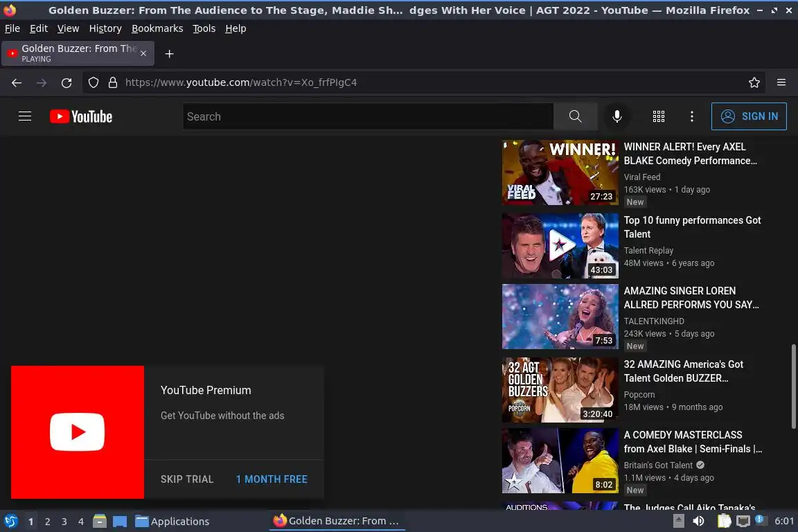The width and height of the screenshot is (798, 532).
Task: Reload the current page
Action: tap(66, 82)
